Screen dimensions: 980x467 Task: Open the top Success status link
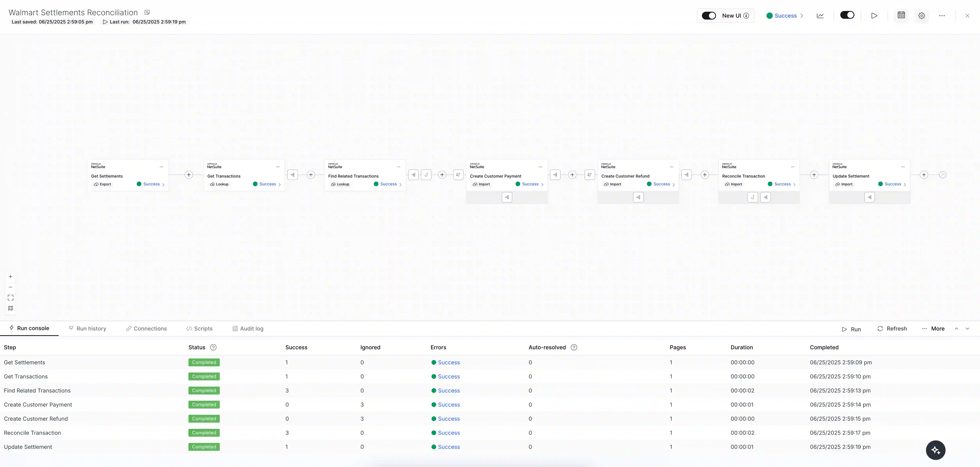785,16
